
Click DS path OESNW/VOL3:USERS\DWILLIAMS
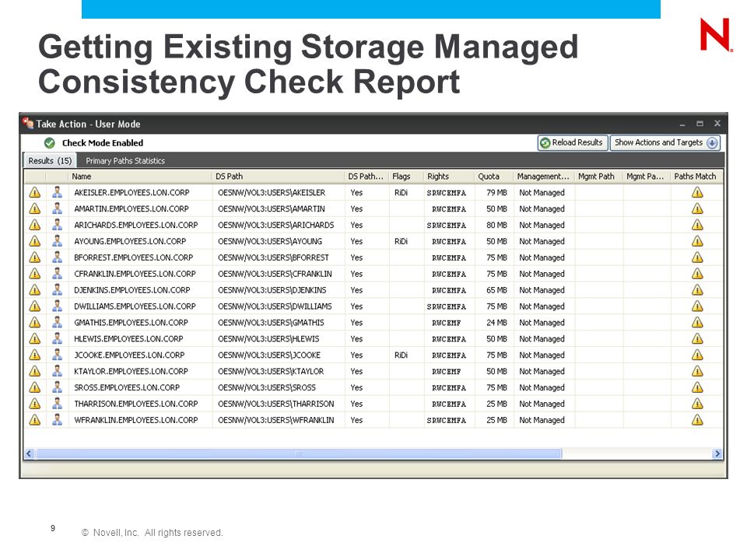click(x=275, y=306)
